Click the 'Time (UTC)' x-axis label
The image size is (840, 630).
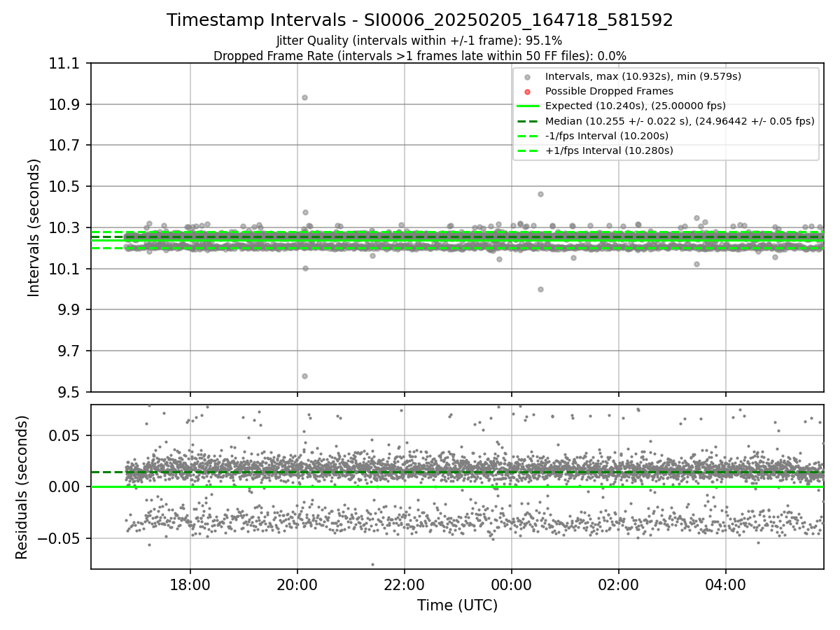tap(457, 605)
